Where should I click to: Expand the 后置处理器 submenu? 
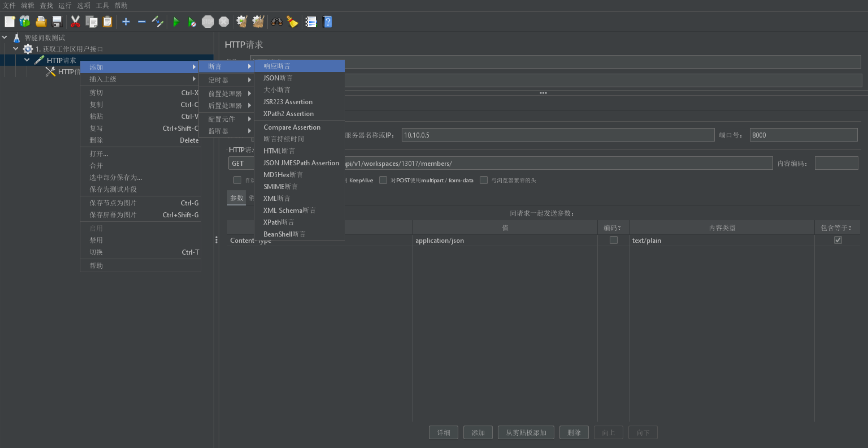click(226, 106)
